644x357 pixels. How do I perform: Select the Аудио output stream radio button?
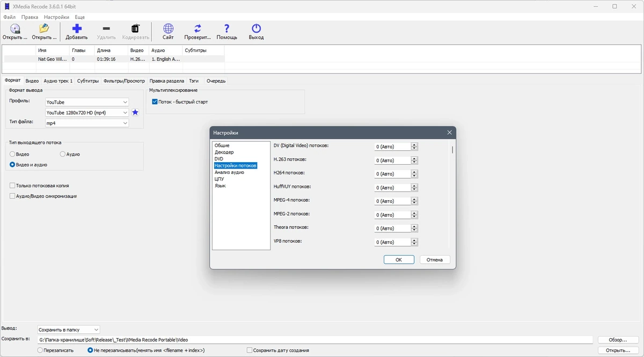click(x=63, y=154)
